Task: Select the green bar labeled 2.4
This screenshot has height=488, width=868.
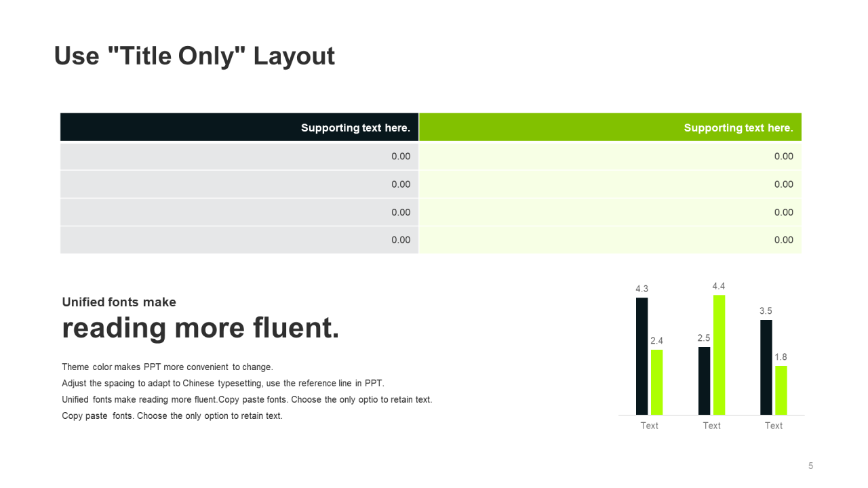Action: (x=656, y=382)
